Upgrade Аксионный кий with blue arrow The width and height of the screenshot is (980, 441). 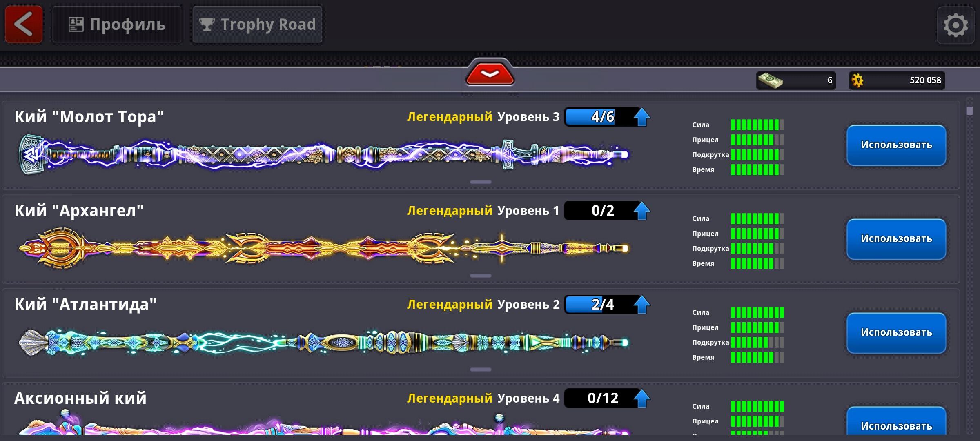click(642, 398)
